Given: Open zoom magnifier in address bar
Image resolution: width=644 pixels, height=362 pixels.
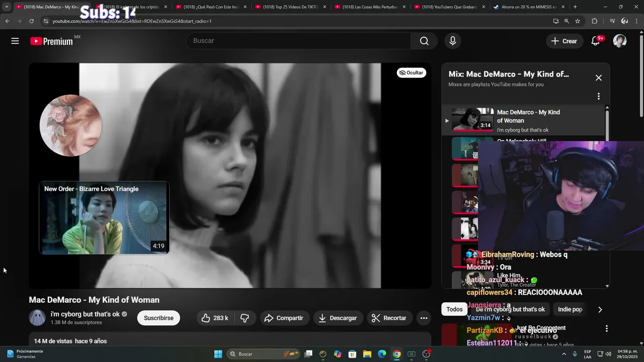Looking at the screenshot, I should point(567,21).
